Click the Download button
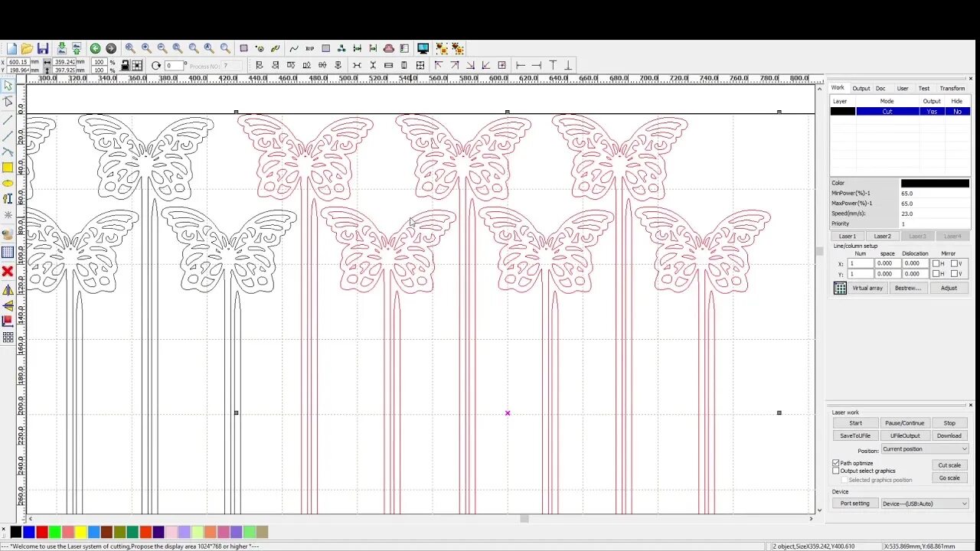980x551 pixels. (x=949, y=435)
